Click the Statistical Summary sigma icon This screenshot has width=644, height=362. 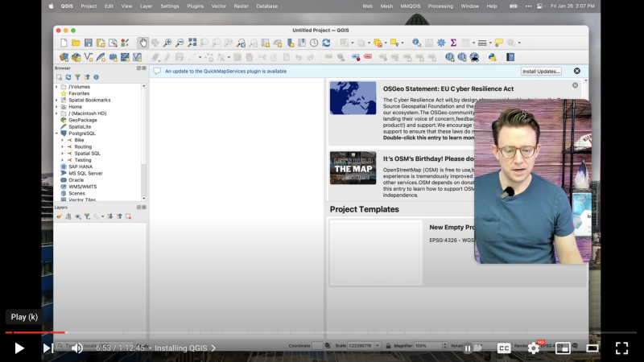(453, 43)
